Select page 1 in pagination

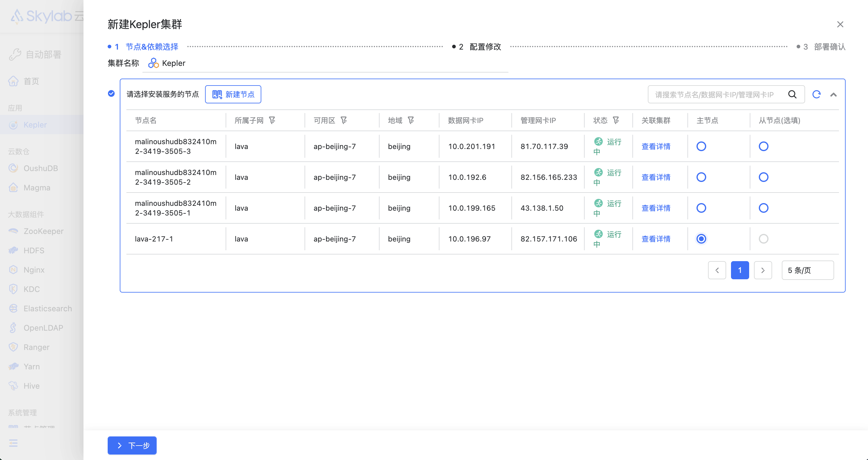pos(740,270)
